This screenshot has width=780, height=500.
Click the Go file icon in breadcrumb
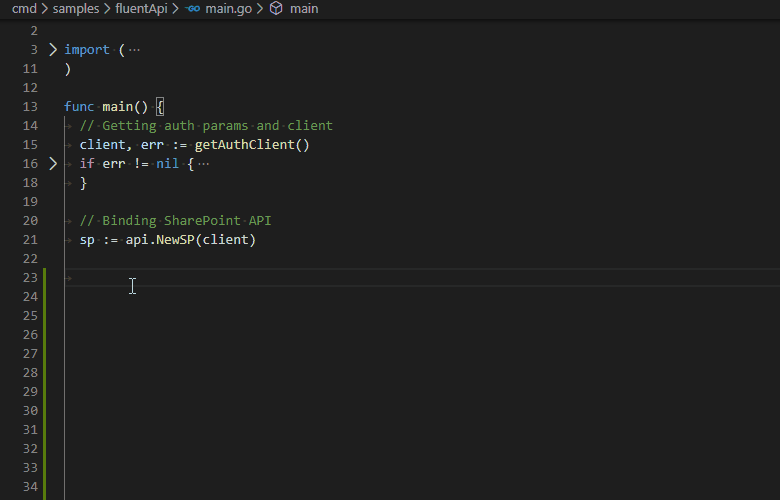[193, 8]
